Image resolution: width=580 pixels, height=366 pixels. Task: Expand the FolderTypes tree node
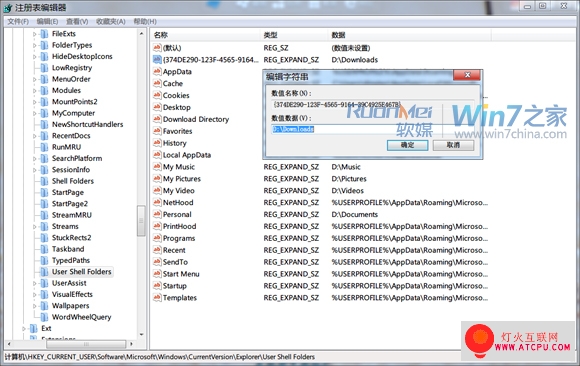(34, 46)
